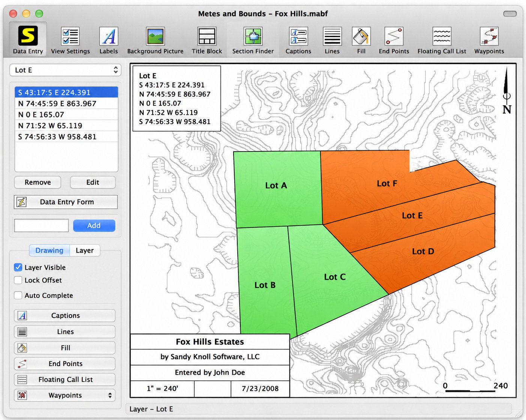Click the sidebar Captions letter icon
The image size is (526, 420).
pyautogui.click(x=22, y=315)
